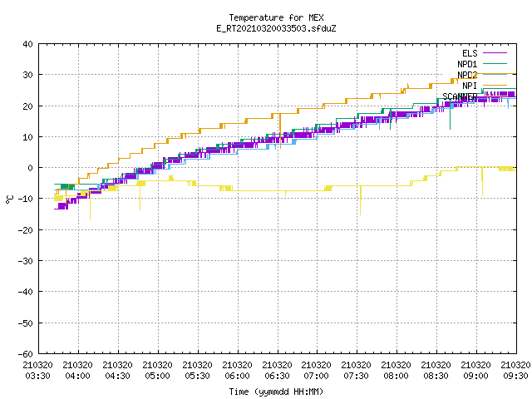Click the y-axis label -60
This screenshot has width=532, height=399.
point(26,354)
